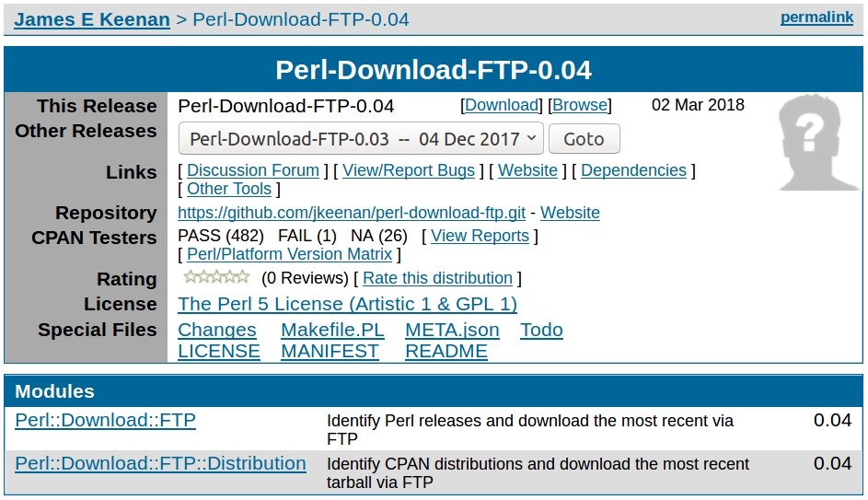The image size is (868, 500).
Task: Click the Download link
Action: tap(501, 105)
